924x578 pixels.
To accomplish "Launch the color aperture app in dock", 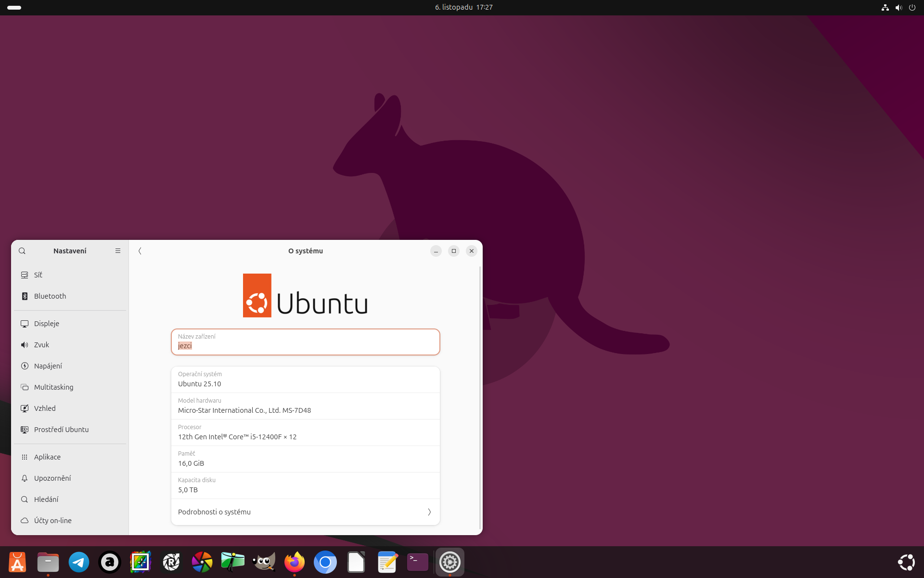I will coord(202,562).
